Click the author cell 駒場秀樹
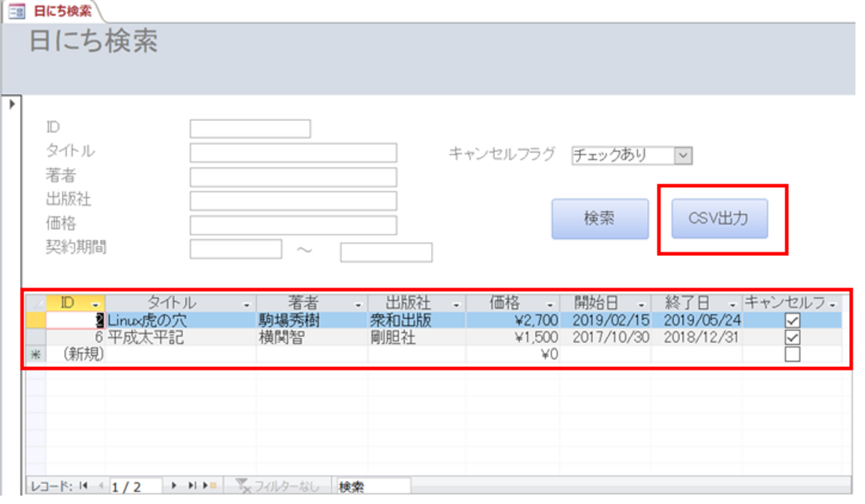 pos(312,320)
